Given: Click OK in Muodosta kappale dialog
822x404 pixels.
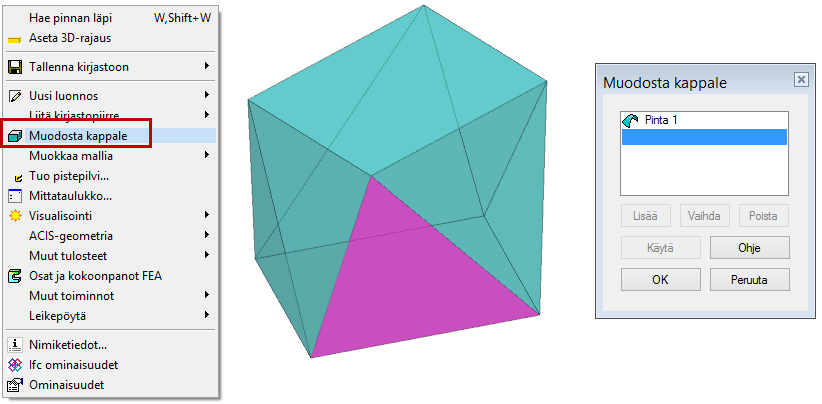Looking at the screenshot, I should tap(661, 280).
